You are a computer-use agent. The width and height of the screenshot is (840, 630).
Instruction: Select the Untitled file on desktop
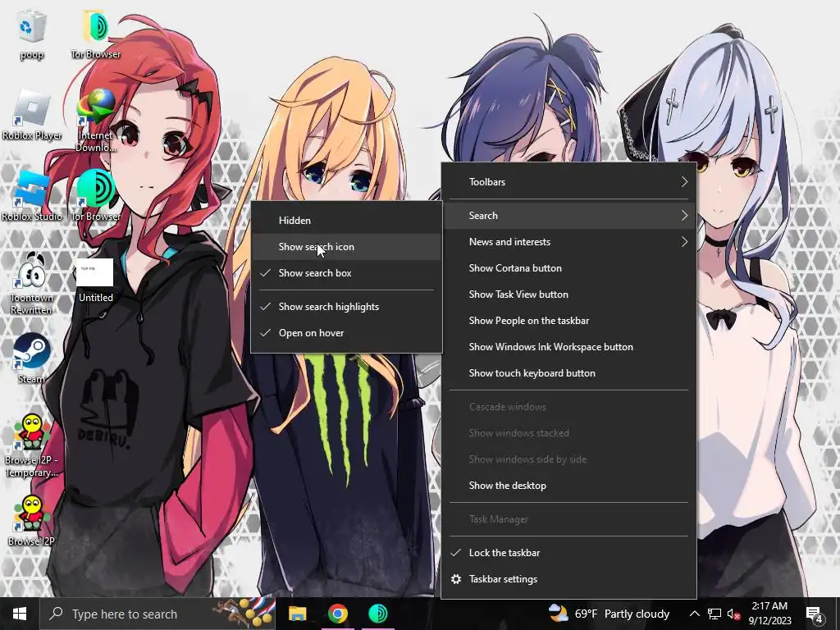[96, 281]
